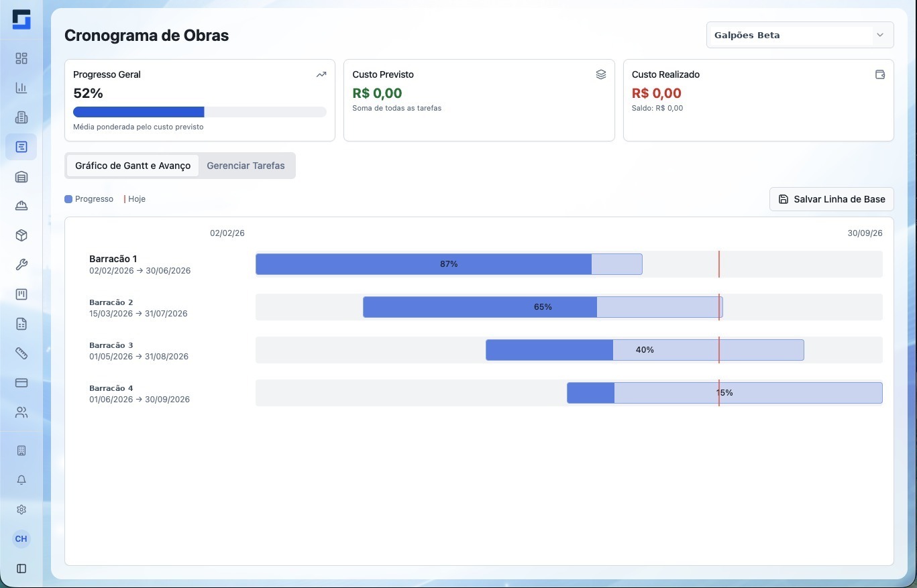Select Gráfico de Gantt e Avanço tab
The image size is (917, 588).
pyautogui.click(x=133, y=166)
